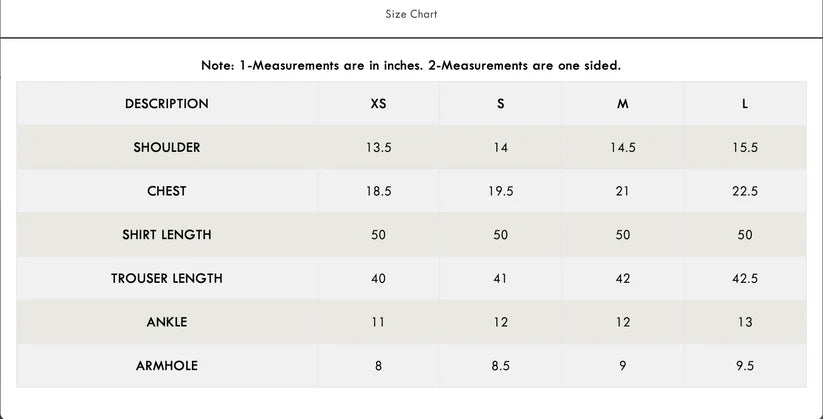Click the S size column header
The image size is (823, 419).
(x=501, y=104)
